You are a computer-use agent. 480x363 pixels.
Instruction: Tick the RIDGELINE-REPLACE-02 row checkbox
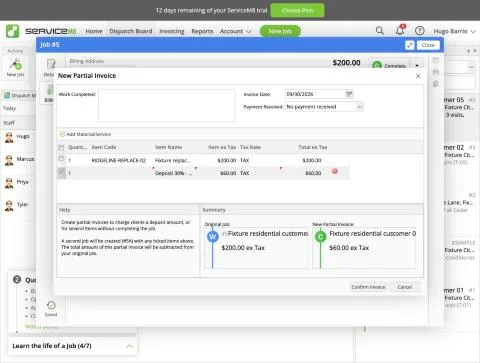click(x=61, y=158)
